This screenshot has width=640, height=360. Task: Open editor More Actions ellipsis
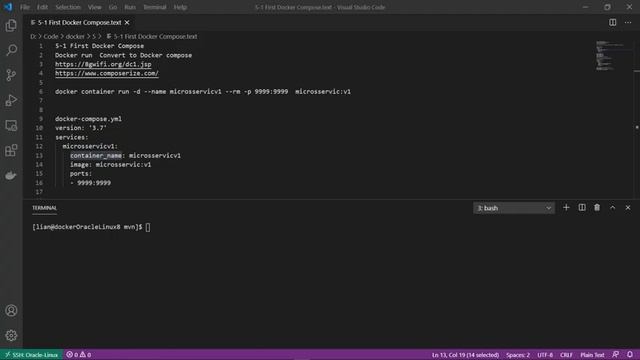[628, 22]
